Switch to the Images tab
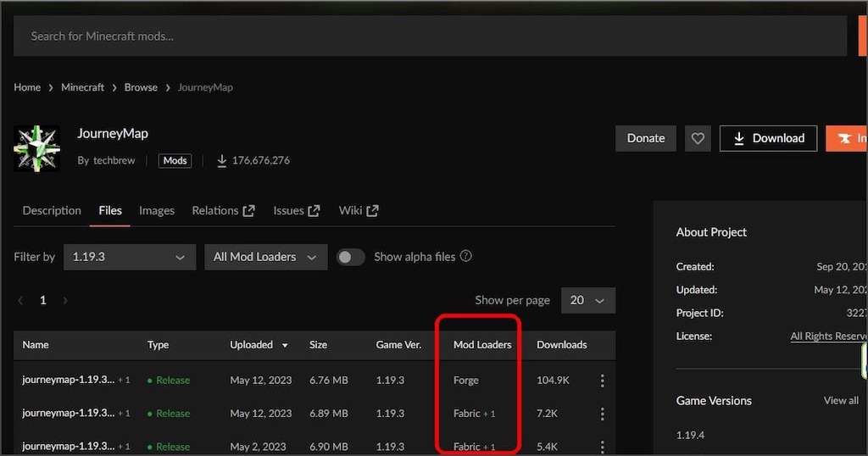This screenshot has width=868, height=456. click(x=157, y=211)
